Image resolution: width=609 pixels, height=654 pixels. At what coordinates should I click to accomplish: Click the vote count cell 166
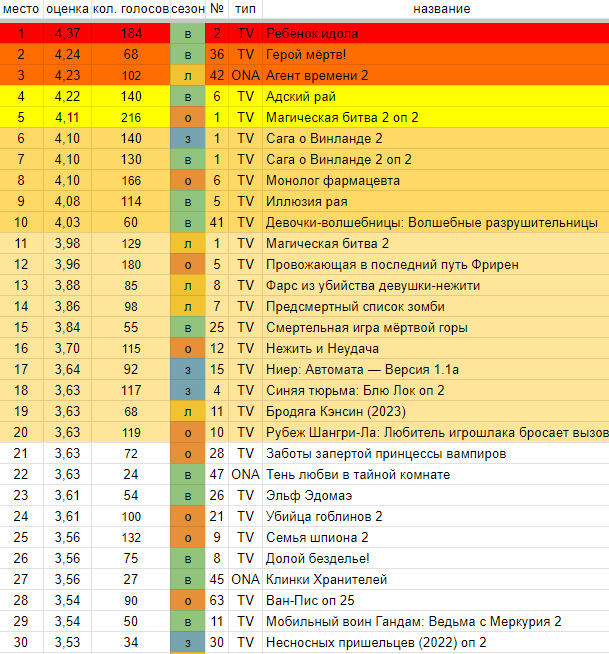[131, 180]
